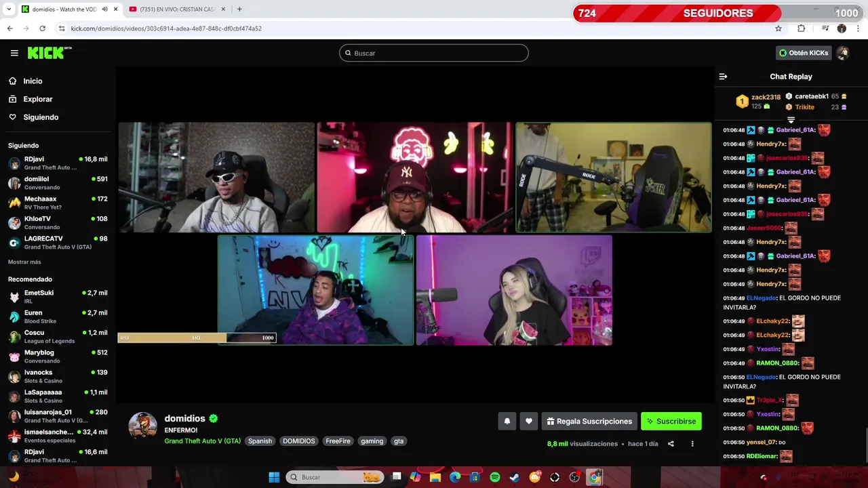The width and height of the screenshot is (868, 488).
Task: Open Microsoft Edge from the taskbar
Action: pos(455,477)
